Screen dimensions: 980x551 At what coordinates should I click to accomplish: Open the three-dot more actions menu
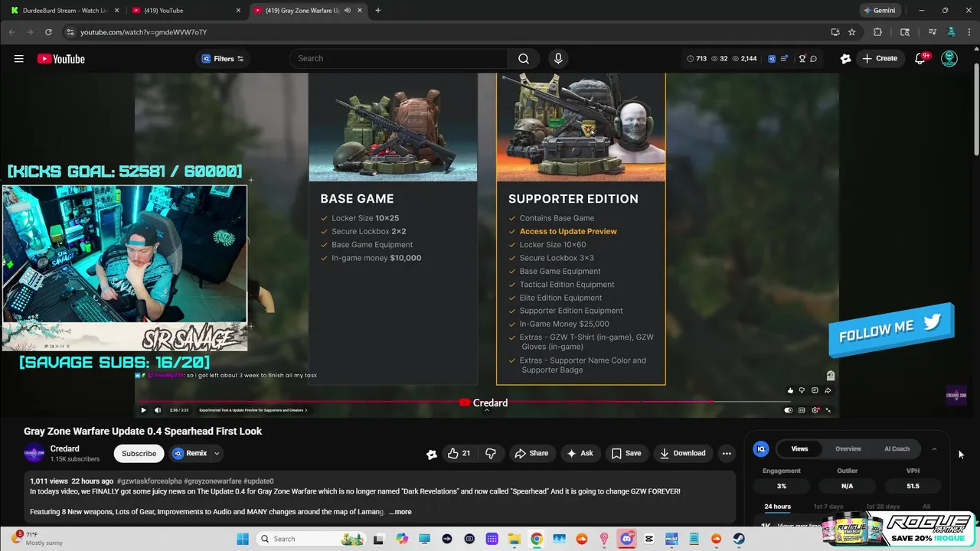coord(727,453)
